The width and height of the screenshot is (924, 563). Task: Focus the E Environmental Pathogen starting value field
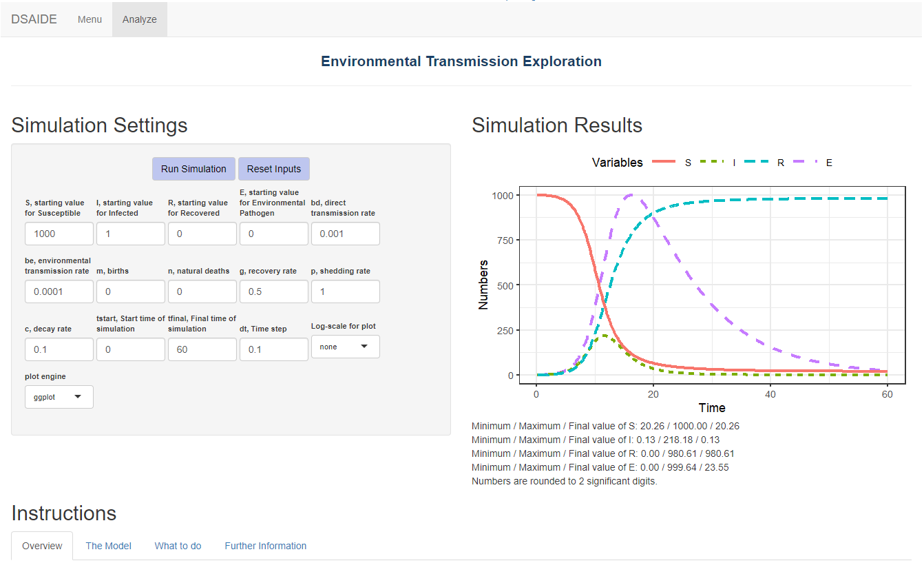point(274,234)
